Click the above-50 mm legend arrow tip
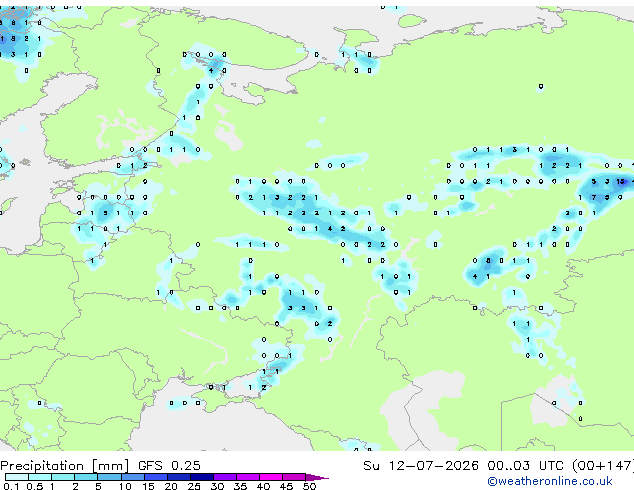 pos(317,477)
